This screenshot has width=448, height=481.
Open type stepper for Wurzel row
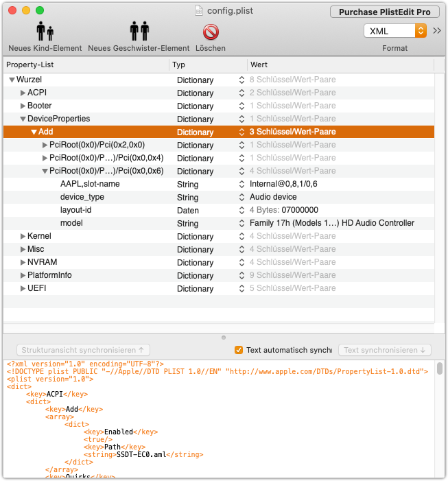click(241, 80)
